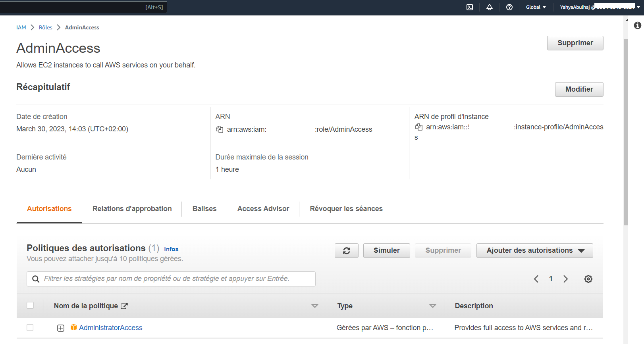Open the YahyaAbulhaj account menu
Viewport: 644px width, 344px height.
(x=600, y=7)
